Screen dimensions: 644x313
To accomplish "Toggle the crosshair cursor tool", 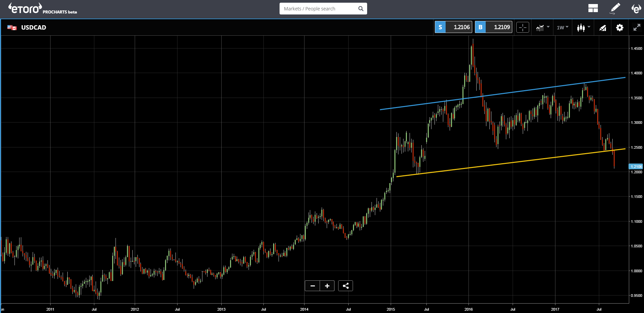I will [x=523, y=28].
